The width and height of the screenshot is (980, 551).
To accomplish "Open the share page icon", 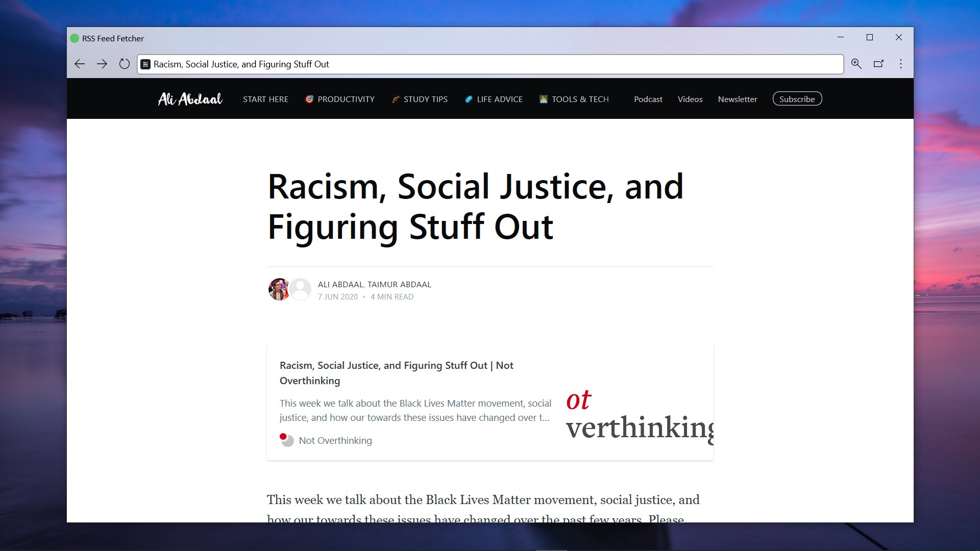I will (x=878, y=64).
